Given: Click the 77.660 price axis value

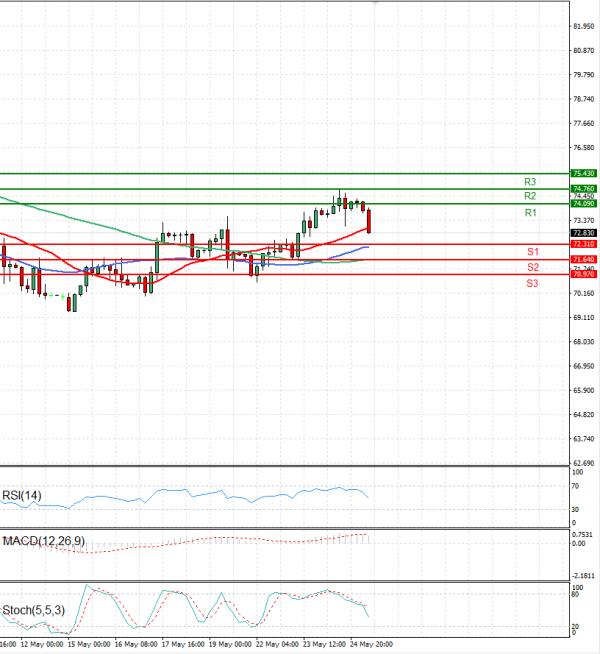Looking at the screenshot, I should [x=584, y=123].
